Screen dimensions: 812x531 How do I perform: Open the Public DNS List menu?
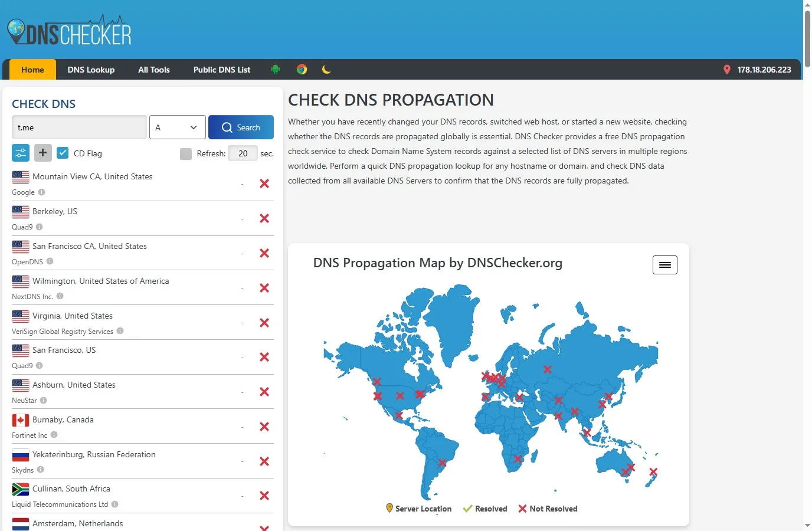click(x=222, y=70)
